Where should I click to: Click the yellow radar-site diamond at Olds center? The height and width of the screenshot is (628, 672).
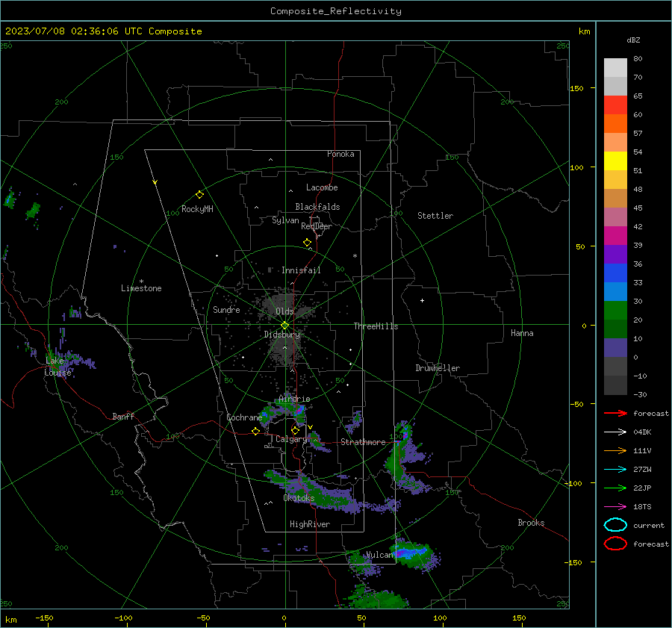(285, 325)
